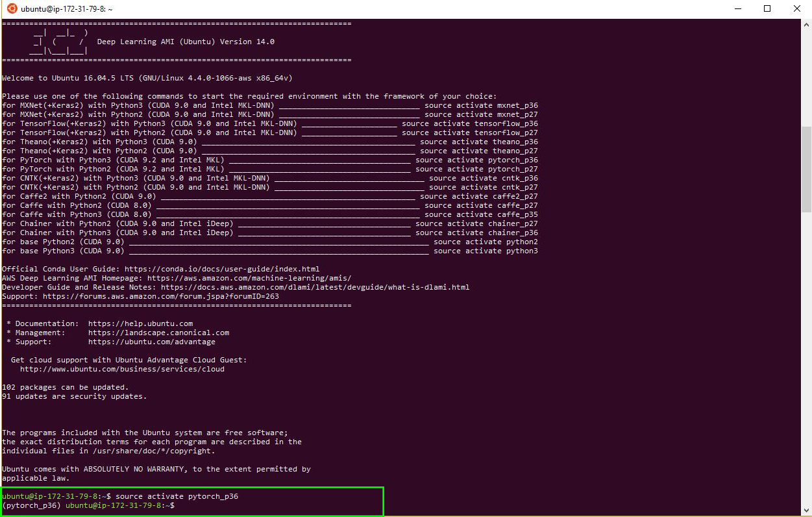Click text 'source activate tensorflow_p36'
This screenshot has width=812, height=517.
pyautogui.click(x=470, y=123)
